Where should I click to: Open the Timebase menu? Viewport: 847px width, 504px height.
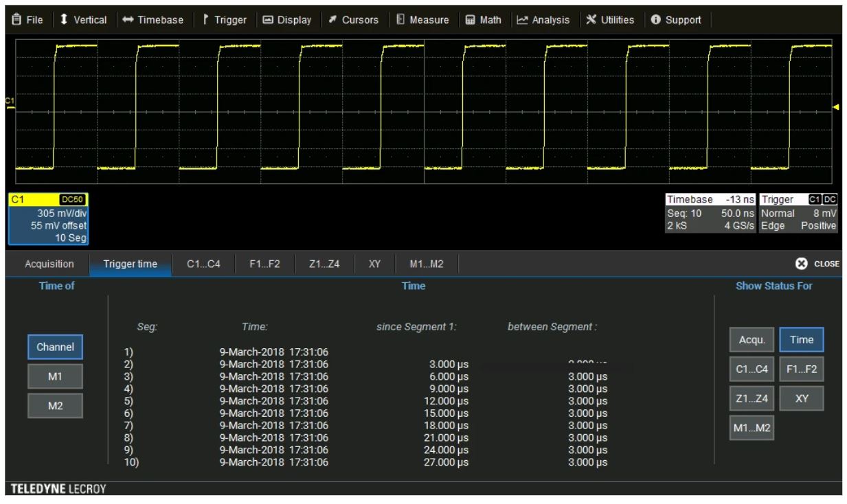(153, 20)
